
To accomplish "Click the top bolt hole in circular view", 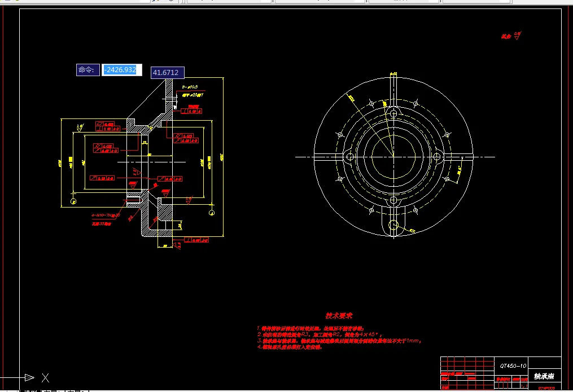I will (x=393, y=113).
